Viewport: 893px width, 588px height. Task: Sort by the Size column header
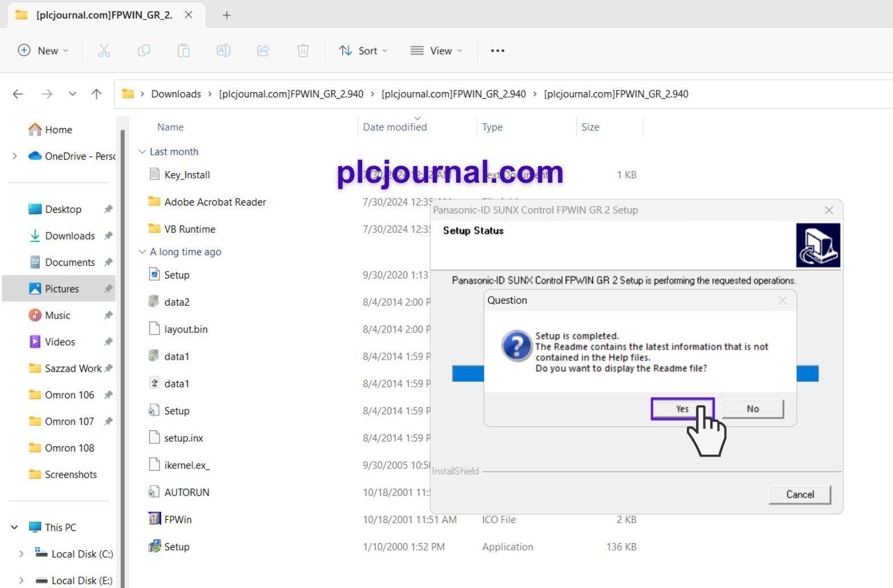click(x=590, y=127)
